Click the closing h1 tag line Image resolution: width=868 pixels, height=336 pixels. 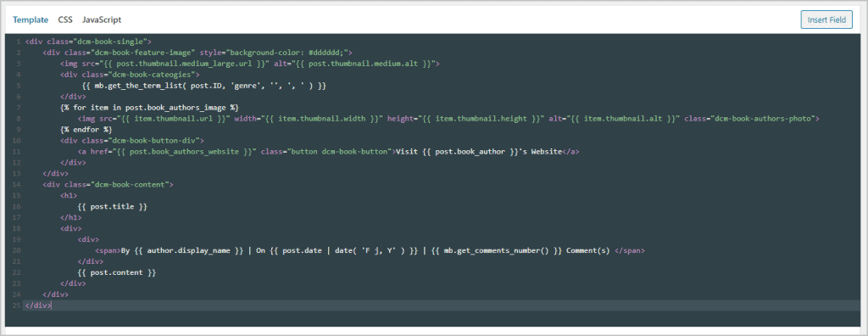tap(71, 217)
